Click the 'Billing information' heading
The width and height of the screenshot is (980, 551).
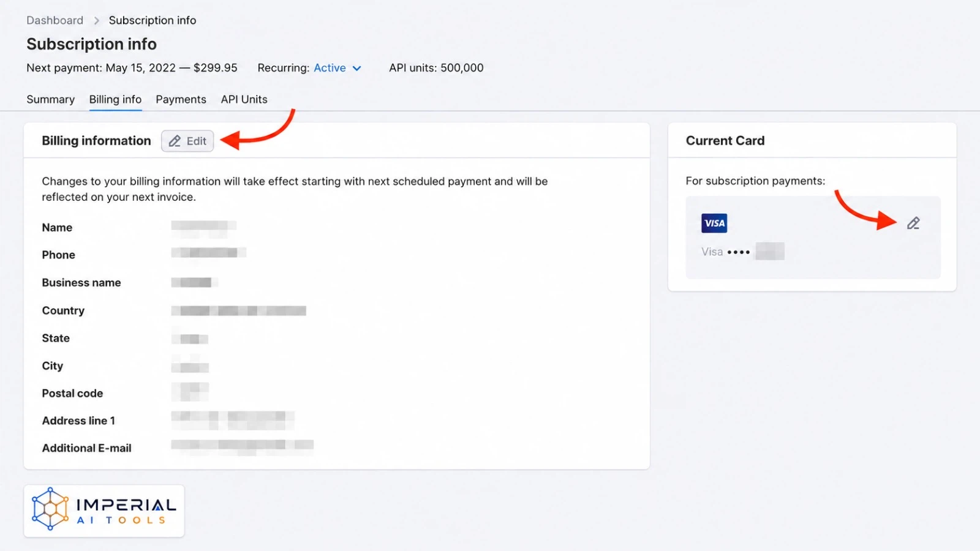tap(96, 141)
